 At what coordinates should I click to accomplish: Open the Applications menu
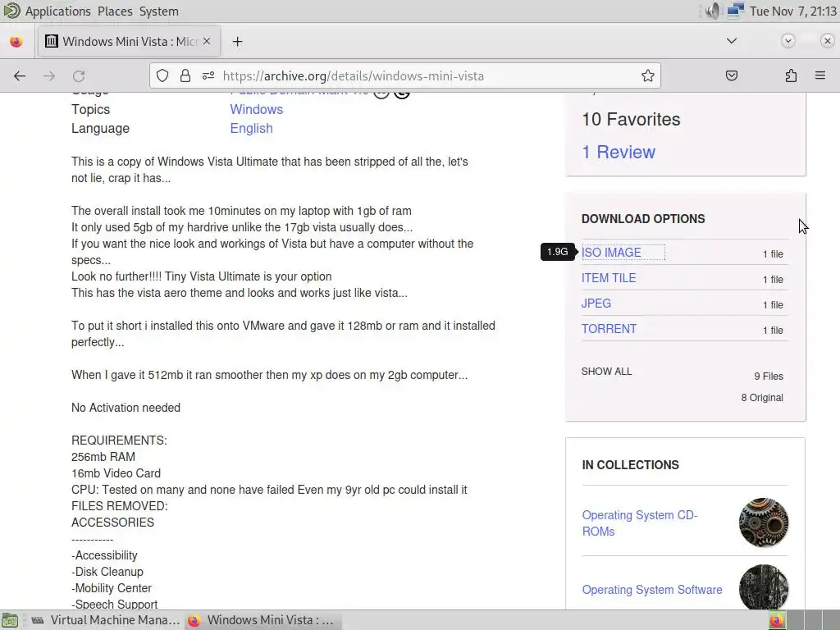58,11
